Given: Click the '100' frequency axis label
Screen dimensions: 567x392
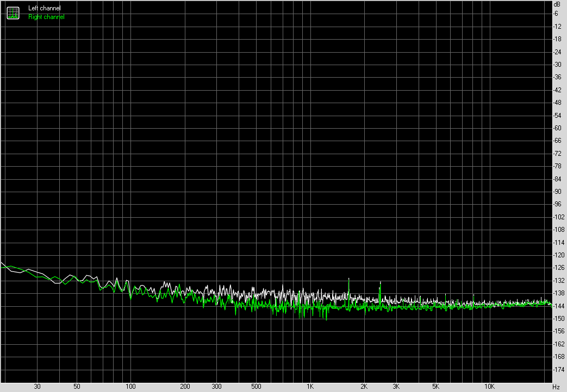Looking at the screenshot, I should pos(130,386).
